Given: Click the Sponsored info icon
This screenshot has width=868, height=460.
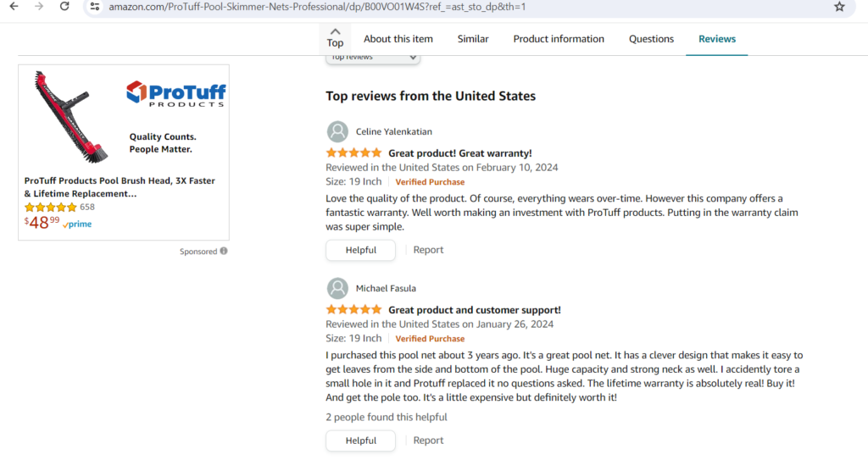Looking at the screenshot, I should 224,252.
